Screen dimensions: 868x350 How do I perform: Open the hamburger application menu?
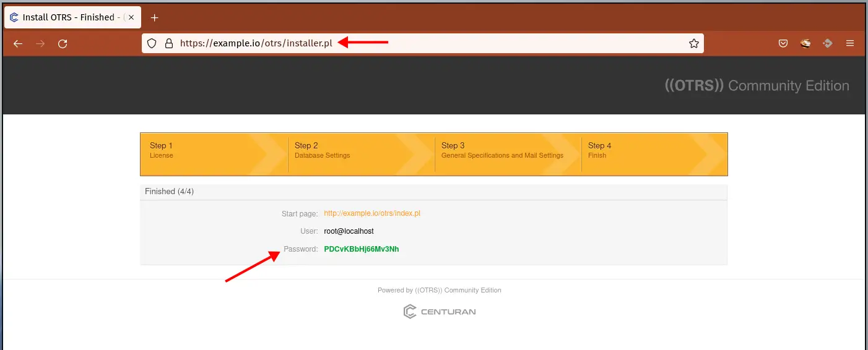pyautogui.click(x=850, y=44)
